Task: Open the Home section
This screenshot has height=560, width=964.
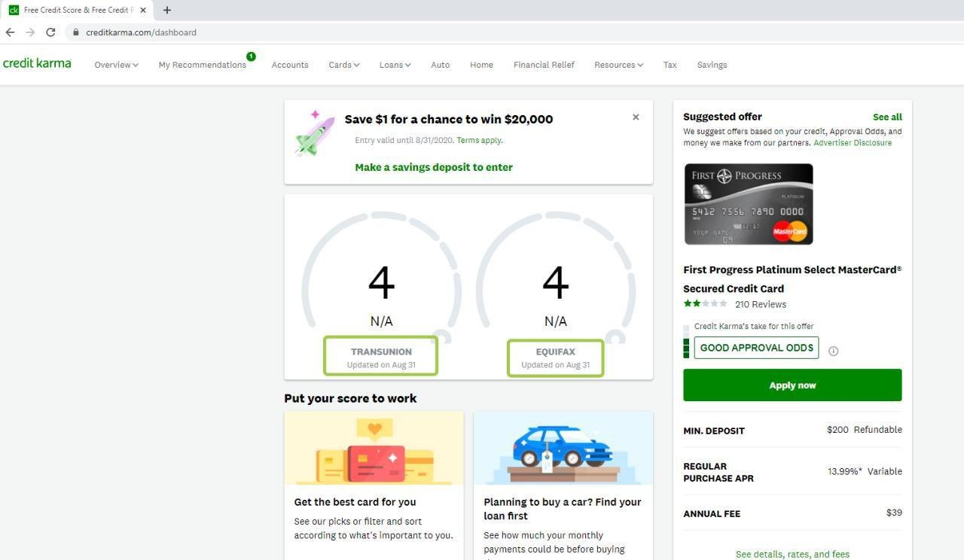Action: point(481,65)
